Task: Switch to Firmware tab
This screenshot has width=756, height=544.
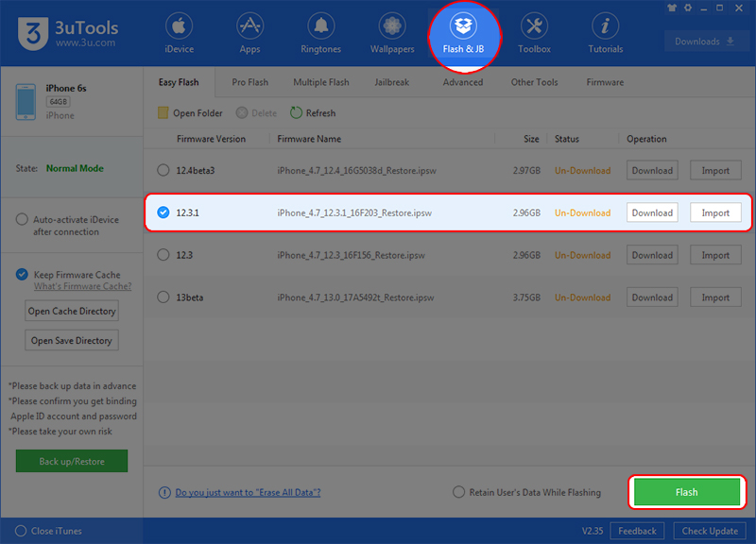Action: (x=605, y=82)
